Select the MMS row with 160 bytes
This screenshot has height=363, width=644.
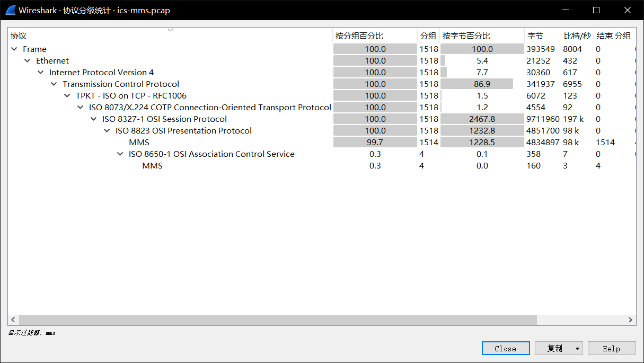152,166
